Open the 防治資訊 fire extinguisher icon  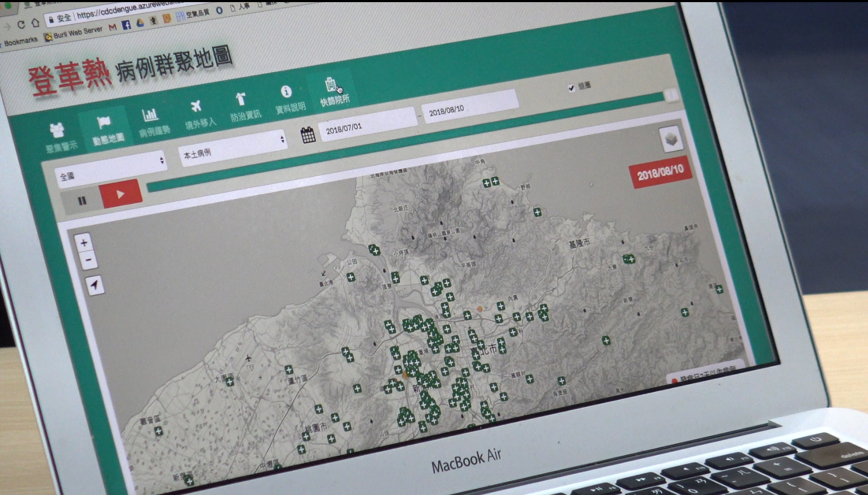click(243, 105)
